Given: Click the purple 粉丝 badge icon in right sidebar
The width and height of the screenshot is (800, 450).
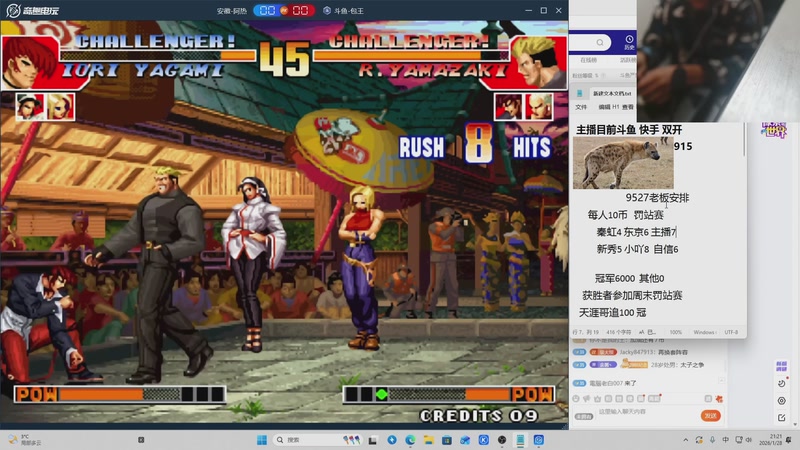Looking at the screenshot, I should coord(782,366).
